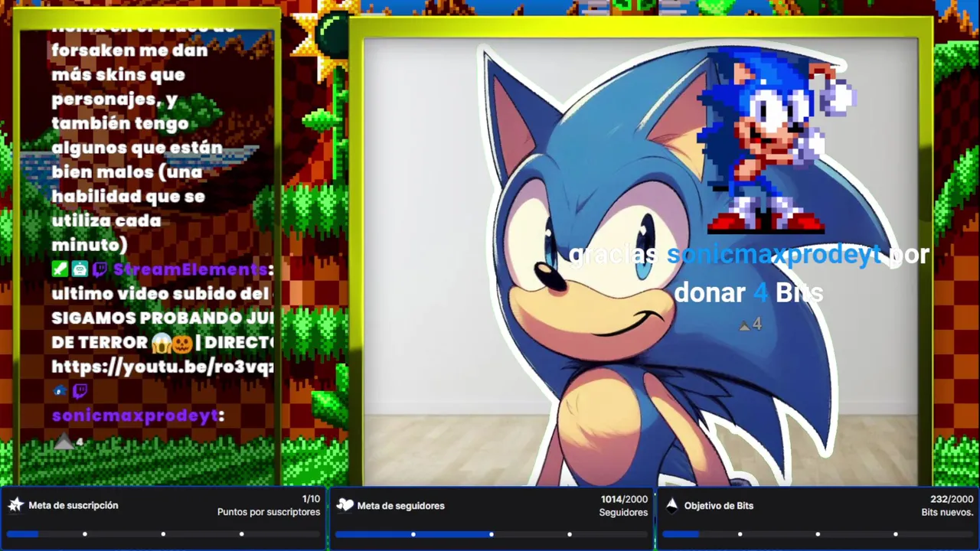Click the Twitch badge above sonicmaxprodeyt
This screenshot has width=980, height=551.
coord(80,391)
